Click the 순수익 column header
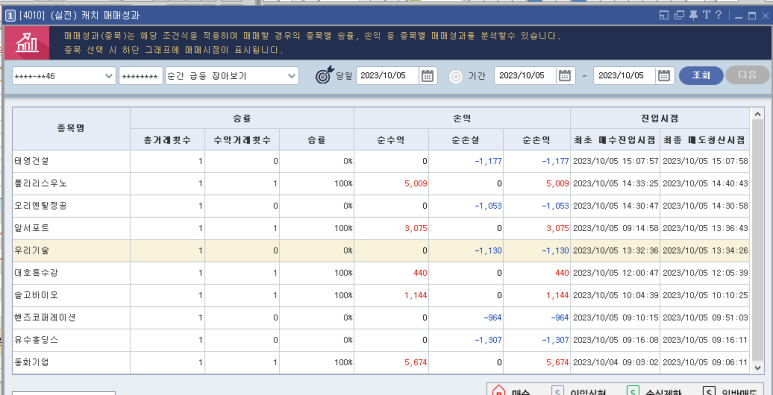Screen dimensions: 773x395 (x=391, y=140)
